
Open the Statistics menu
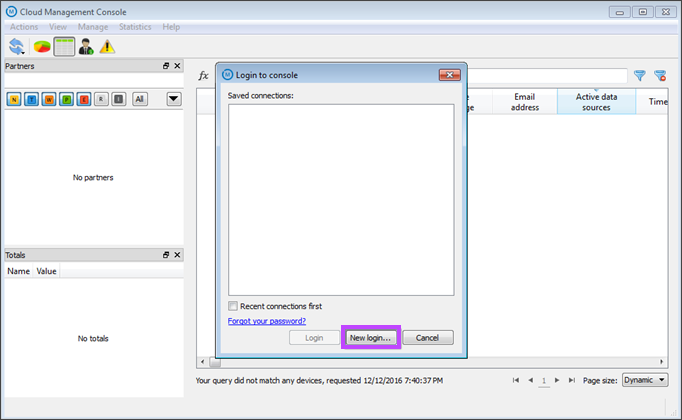click(x=135, y=27)
